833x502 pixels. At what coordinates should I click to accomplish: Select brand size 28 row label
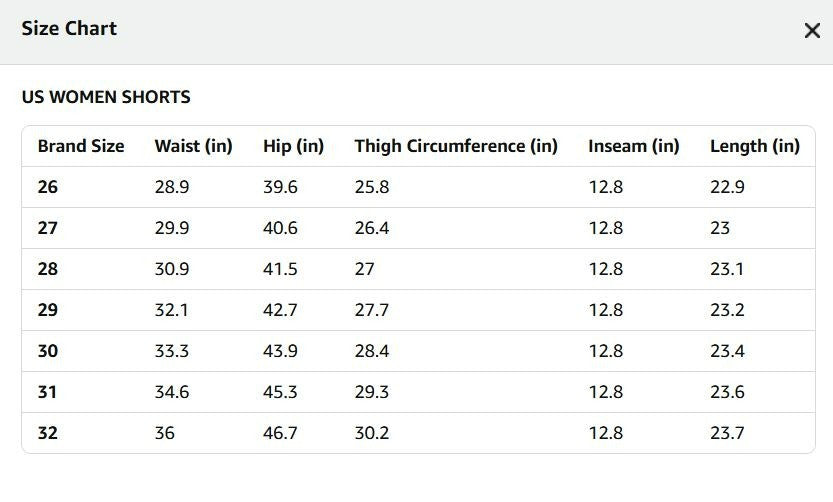48,269
